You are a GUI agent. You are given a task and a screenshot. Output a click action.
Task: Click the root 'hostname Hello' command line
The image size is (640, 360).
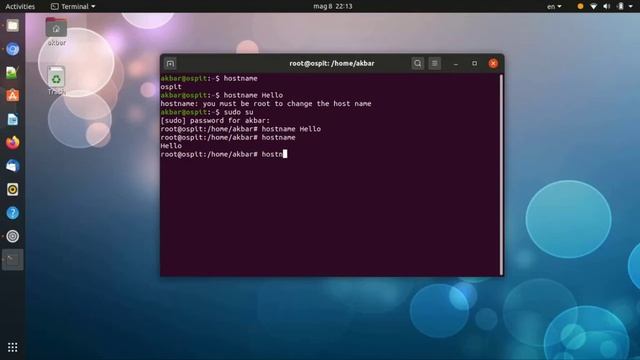[x=240, y=129]
